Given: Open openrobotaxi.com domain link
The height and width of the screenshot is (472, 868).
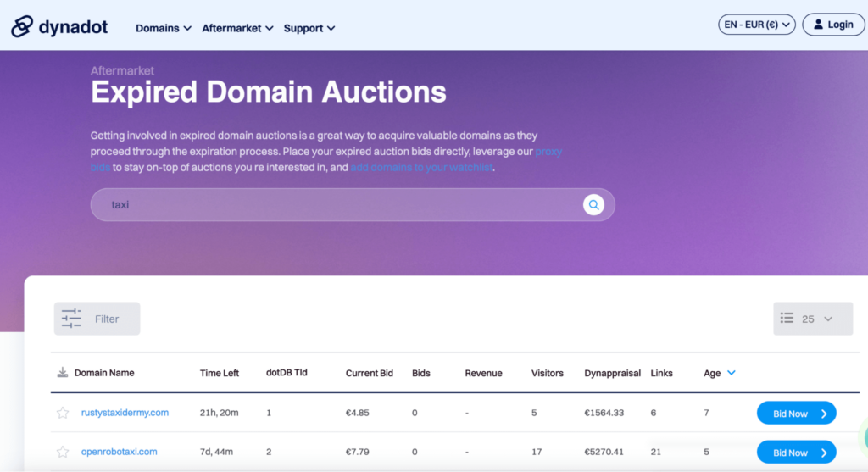Looking at the screenshot, I should tap(119, 452).
